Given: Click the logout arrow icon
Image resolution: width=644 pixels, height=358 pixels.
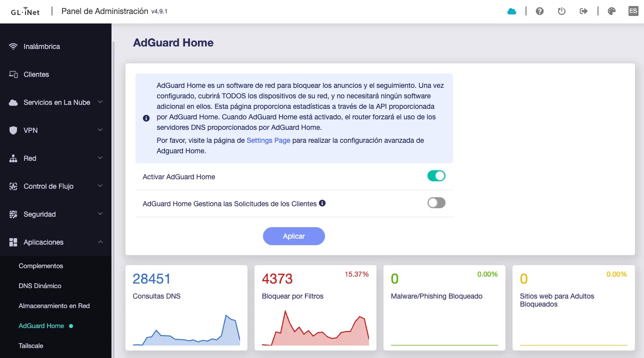Looking at the screenshot, I should point(583,11).
